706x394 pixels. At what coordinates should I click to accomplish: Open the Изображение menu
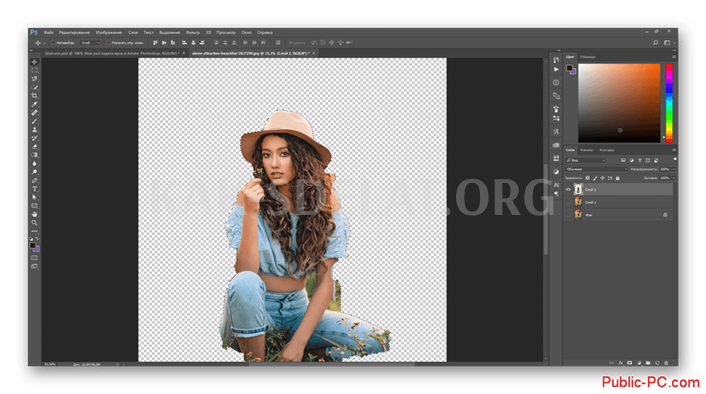[109, 32]
